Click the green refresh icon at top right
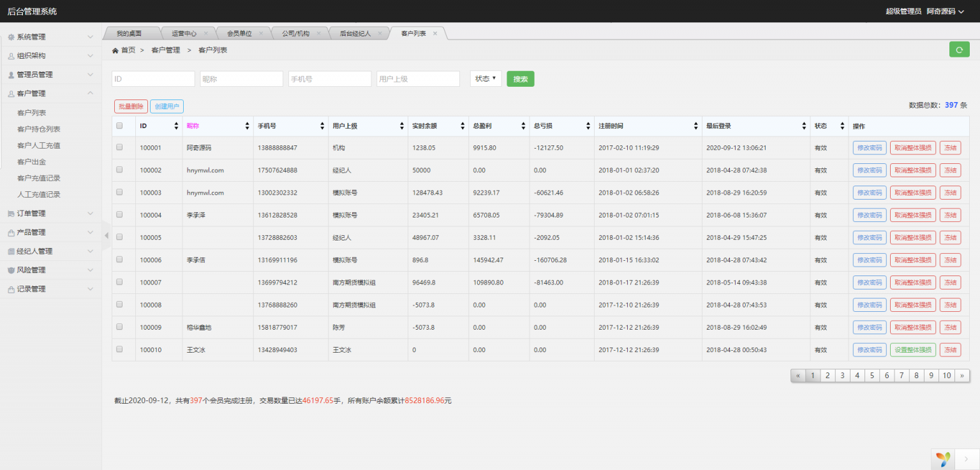This screenshot has width=980, height=470. [x=959, y=48]
